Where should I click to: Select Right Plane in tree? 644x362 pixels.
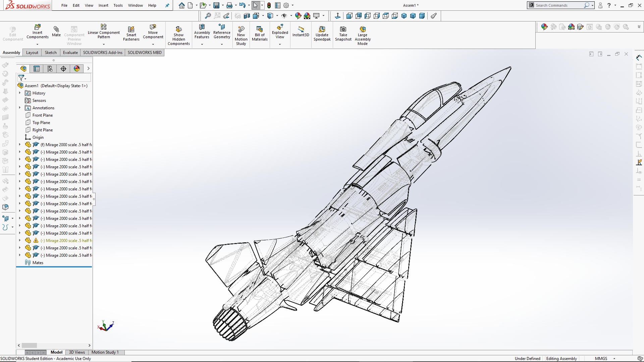click(x=43, y=130)
